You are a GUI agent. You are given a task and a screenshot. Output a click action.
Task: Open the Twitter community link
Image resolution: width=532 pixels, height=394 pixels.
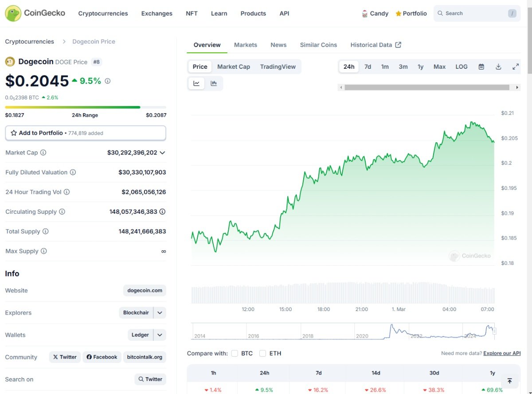(65, 357)
